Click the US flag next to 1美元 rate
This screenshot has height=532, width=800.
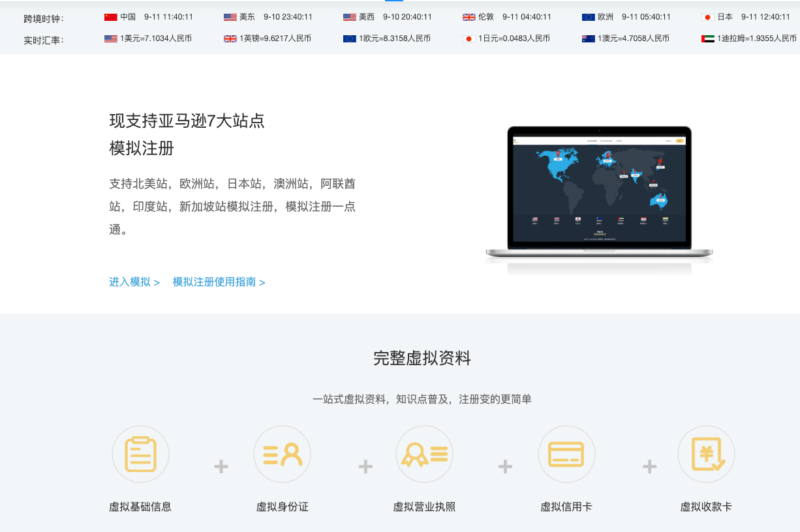pyautogui.click(x=110, y=38)
